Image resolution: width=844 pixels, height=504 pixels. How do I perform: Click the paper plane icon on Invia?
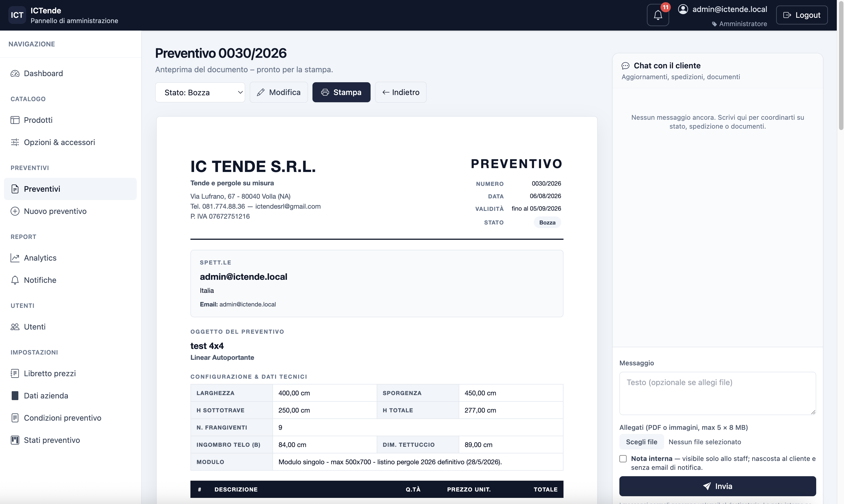[x=707, y=486]
